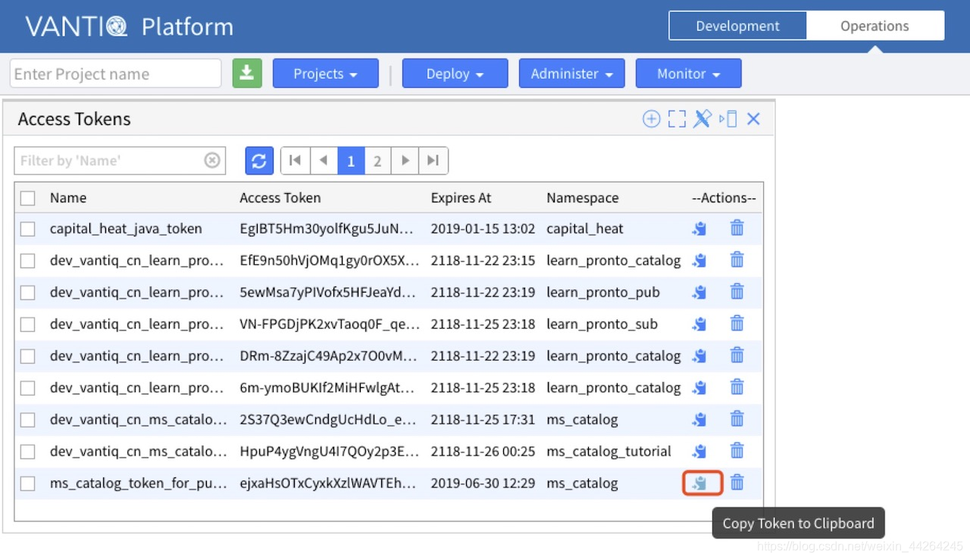Expand the Administer dropdown

[571, 74]
